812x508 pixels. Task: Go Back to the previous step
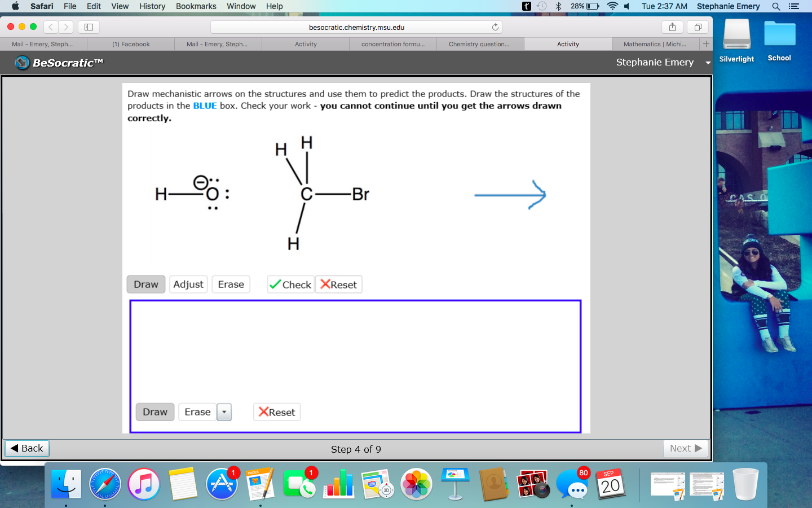[x=26, y=448]
